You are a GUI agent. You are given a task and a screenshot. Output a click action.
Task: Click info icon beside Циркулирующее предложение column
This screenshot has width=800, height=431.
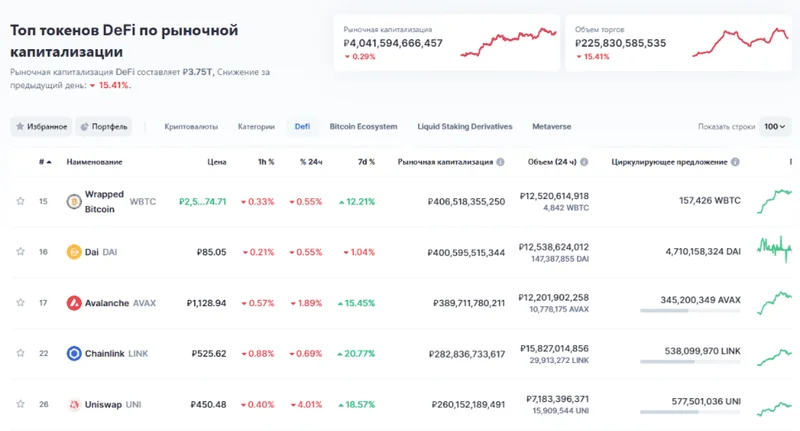pyautogui.click(x=735, y=162)
